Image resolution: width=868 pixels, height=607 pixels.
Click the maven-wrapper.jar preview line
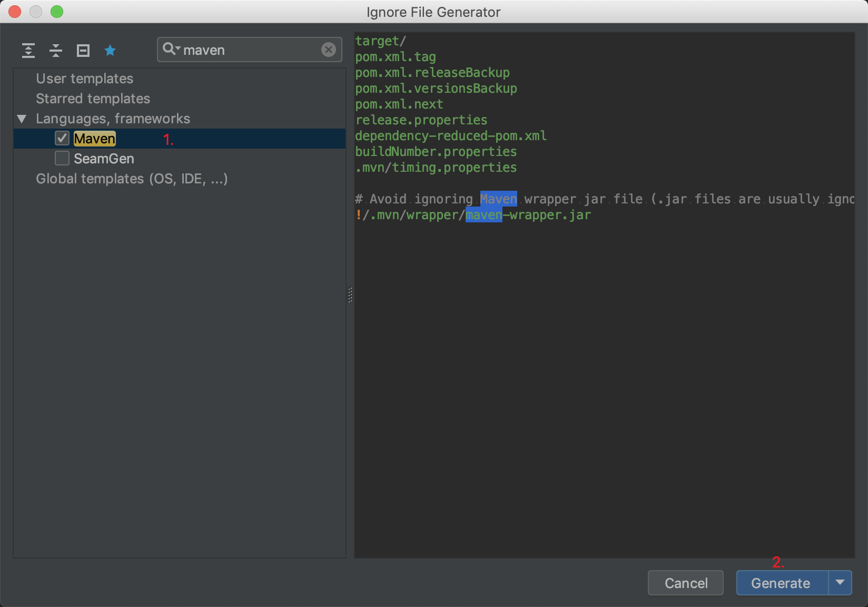click(473, 215)
